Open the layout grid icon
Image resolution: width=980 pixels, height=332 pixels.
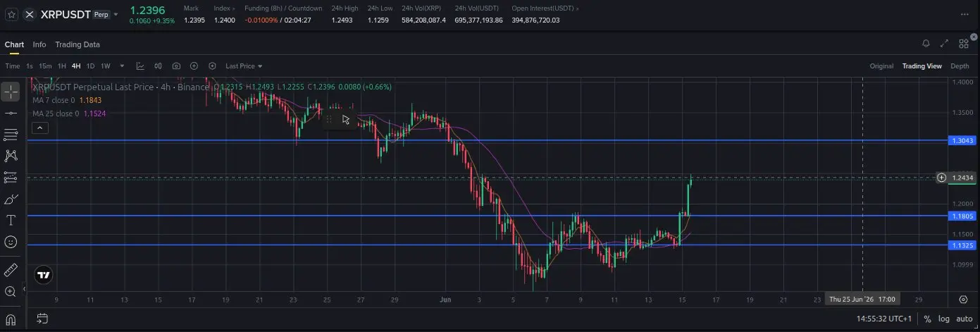click(964, 44)
